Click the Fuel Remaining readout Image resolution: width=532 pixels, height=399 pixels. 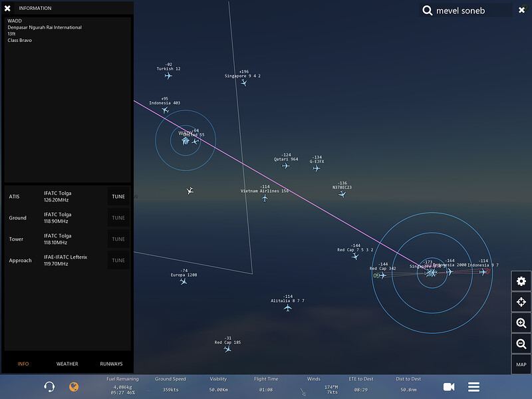[122, 386]
